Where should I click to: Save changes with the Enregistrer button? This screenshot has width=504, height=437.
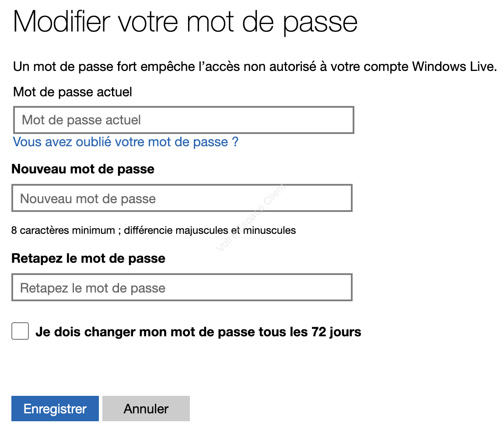pos(55,409)
